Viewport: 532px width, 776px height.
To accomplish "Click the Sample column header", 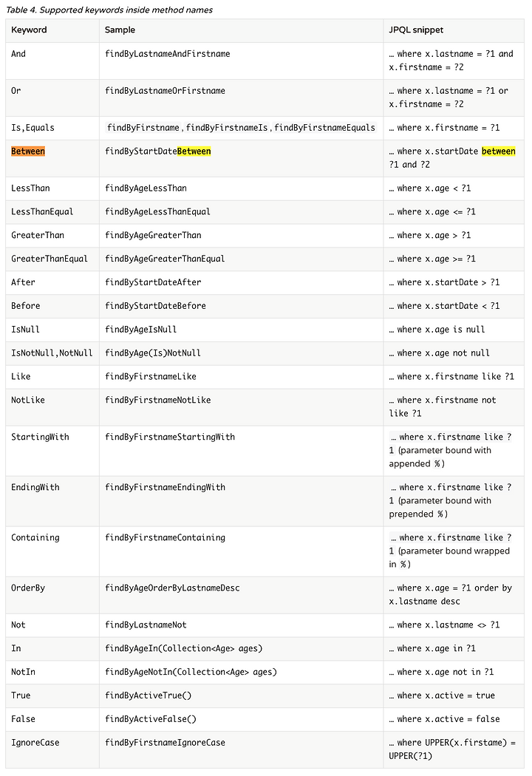I will (120, 30).
